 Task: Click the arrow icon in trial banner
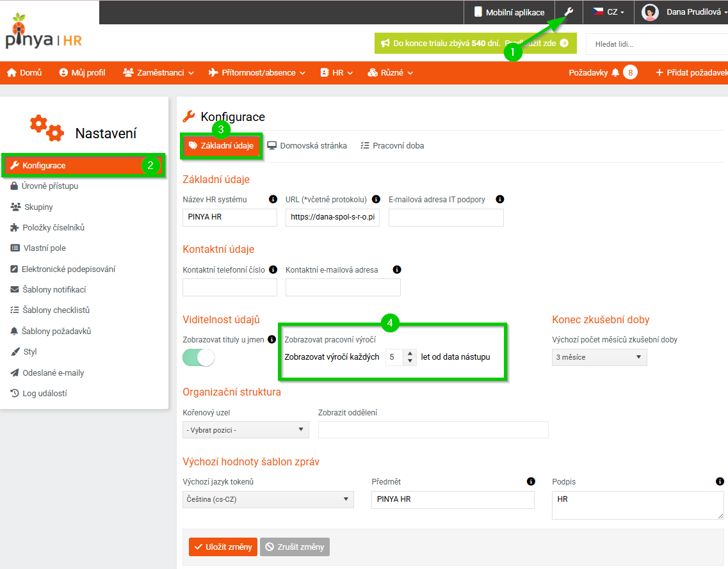click(x=564, y=43)
